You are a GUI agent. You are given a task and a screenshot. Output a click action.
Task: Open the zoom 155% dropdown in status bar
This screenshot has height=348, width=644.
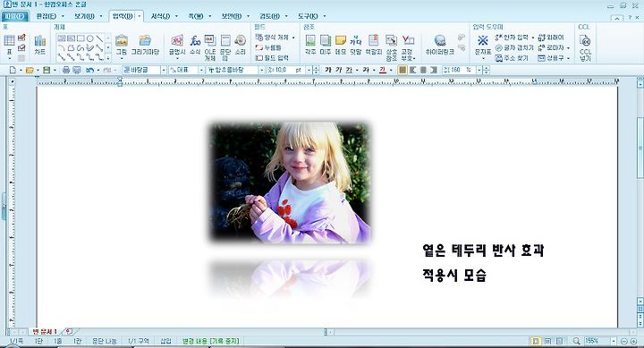614,341
